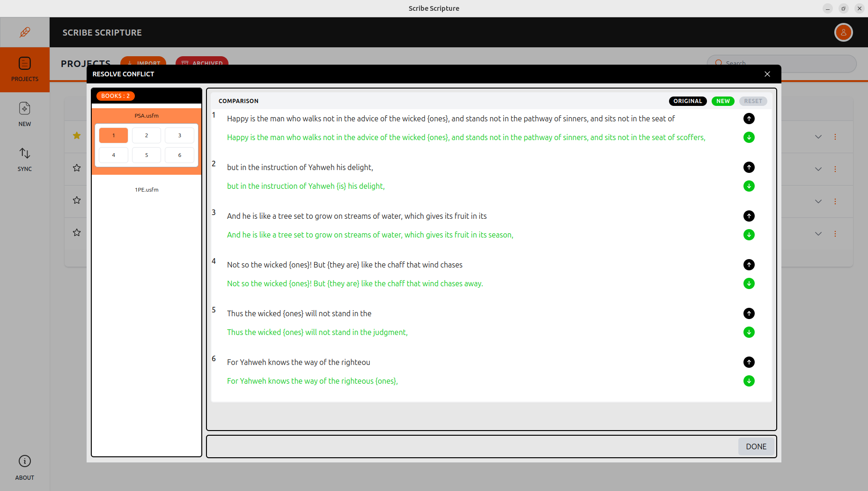Accept original text for verse 1
The width and height of the screenshot is (868, 491).
(x=749, y=119)
